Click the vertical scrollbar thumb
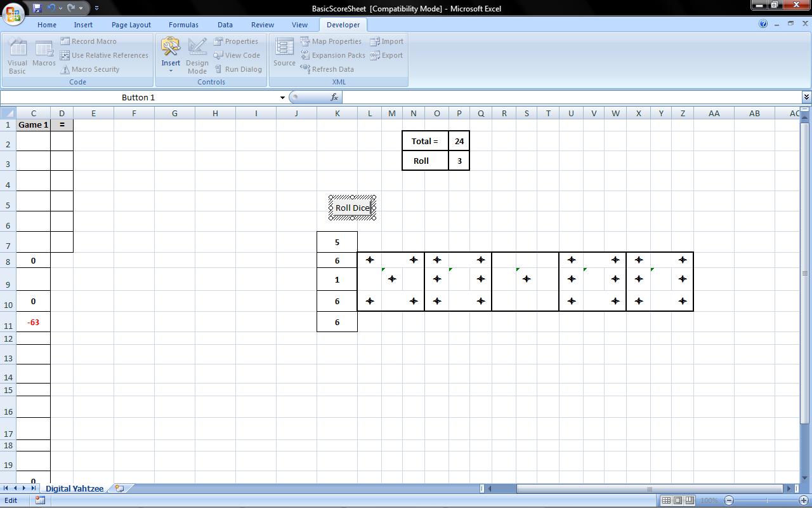This screenshot has width=812, height=508. tap(806, 273)
